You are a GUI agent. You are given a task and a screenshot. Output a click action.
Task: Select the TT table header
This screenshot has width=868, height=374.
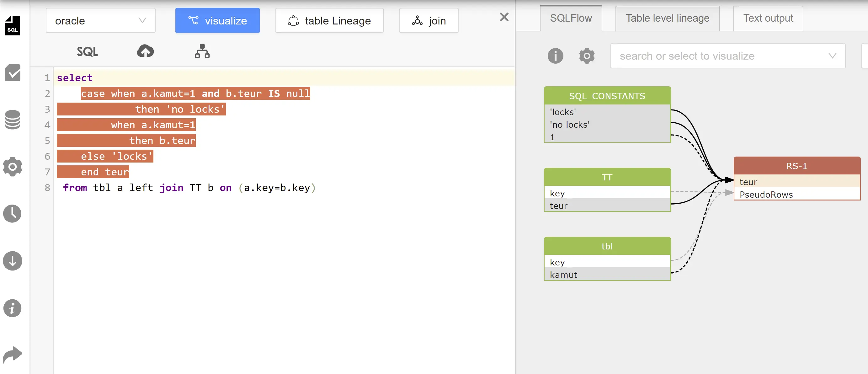[x=607, y=177]
